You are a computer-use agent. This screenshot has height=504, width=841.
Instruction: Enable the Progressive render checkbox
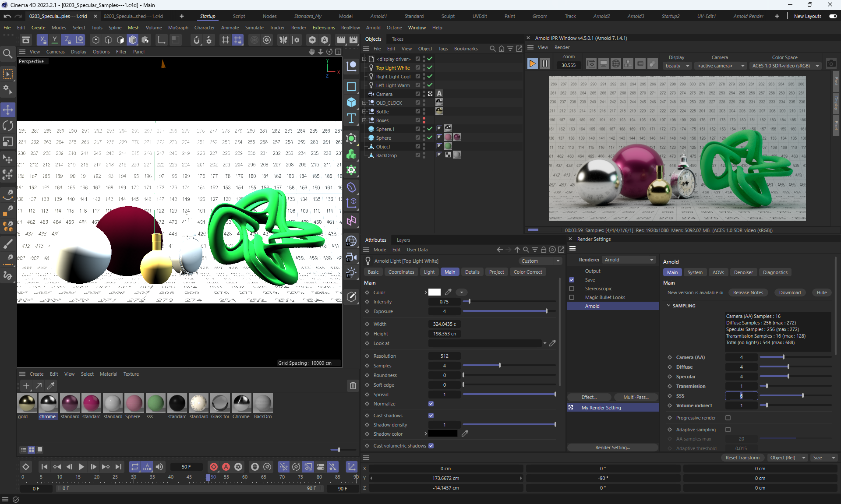[x=728, y=418]
